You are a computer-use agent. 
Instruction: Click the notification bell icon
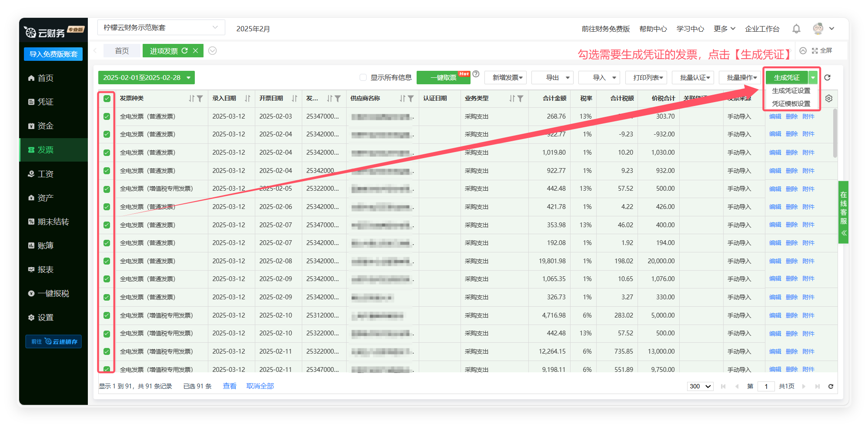click(x=796, y=29)
